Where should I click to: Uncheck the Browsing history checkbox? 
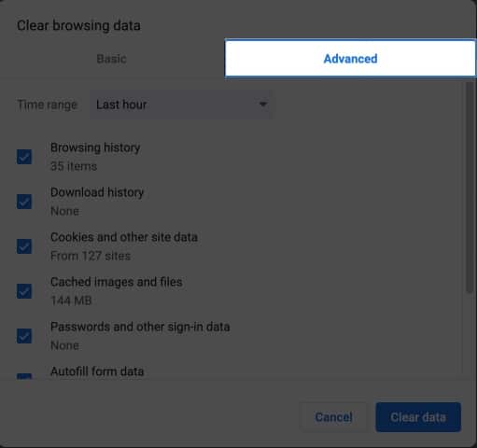pyautogui.click(x=24, y=157)
